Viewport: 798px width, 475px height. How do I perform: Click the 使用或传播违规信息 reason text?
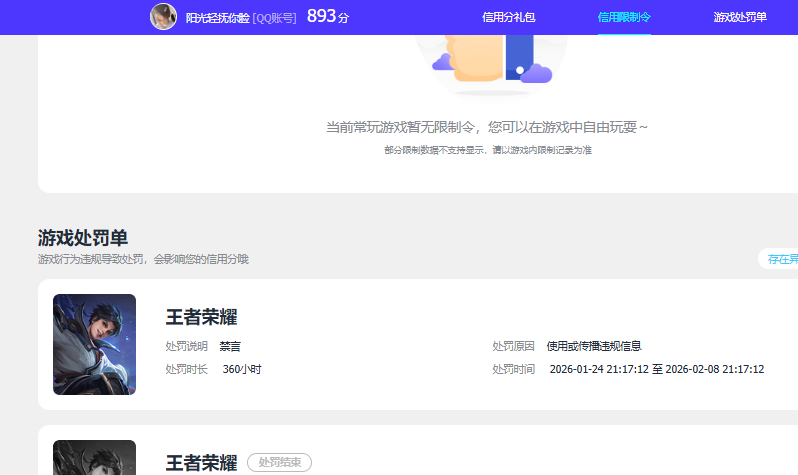tap(594, 346)
